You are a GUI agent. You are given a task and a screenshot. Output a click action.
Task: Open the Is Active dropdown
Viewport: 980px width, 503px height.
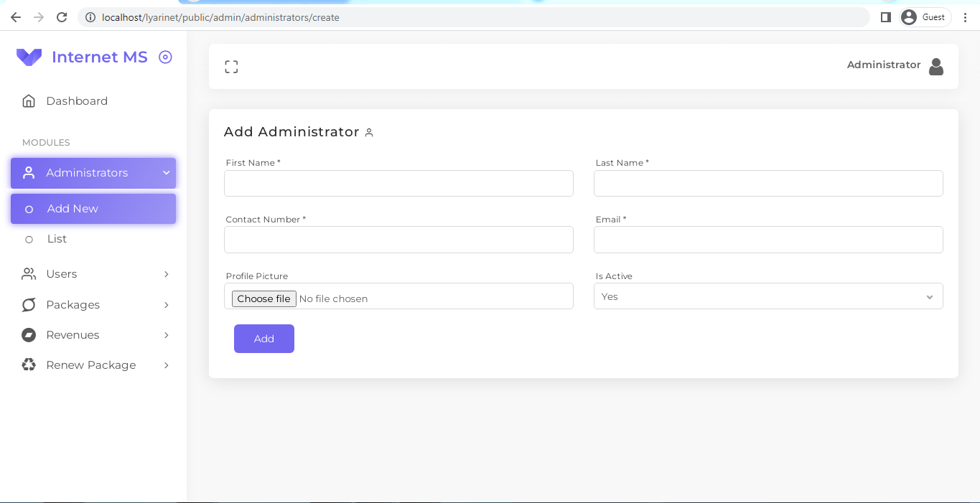(768, 296)
